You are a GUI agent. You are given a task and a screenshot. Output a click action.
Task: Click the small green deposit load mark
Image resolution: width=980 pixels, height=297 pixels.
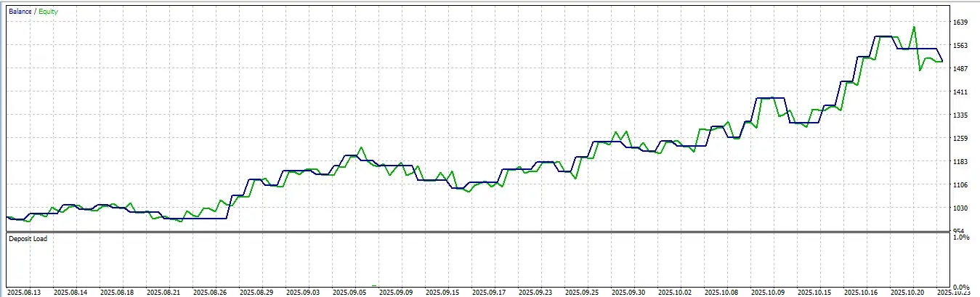[375, 285]
